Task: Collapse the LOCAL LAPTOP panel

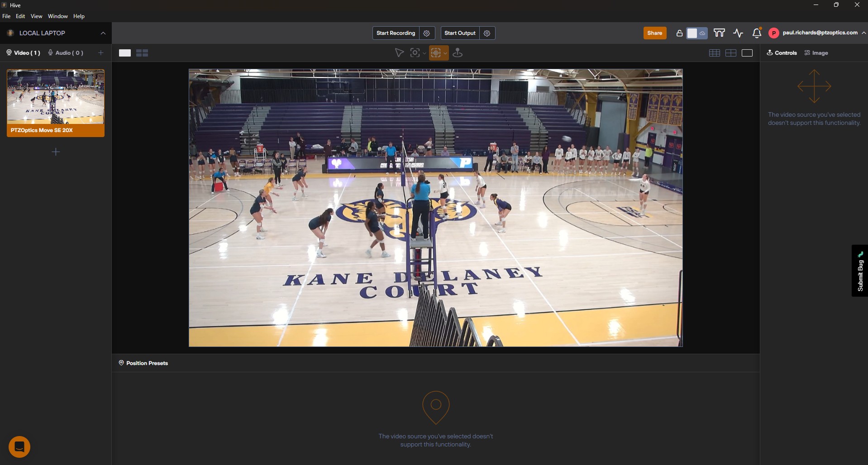Action: (103, 33)
